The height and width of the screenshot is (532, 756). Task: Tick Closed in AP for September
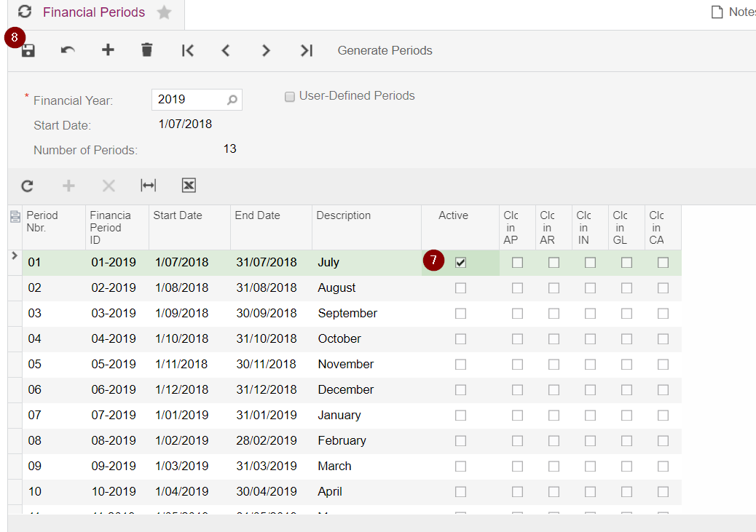(x=517, y=314)
